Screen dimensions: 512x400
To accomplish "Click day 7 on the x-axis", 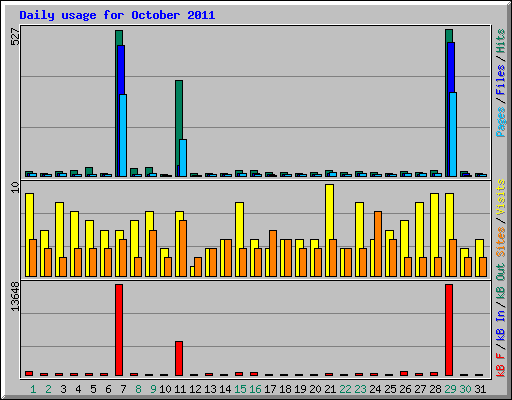I will click(123, 389).
